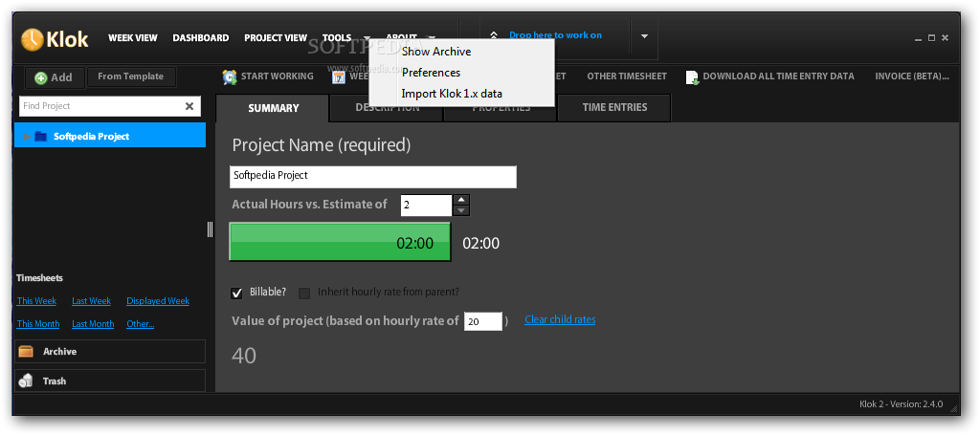Open the Tools menu dropdown arrow
This screenshot has height=435, width=980.
point(367,38)
